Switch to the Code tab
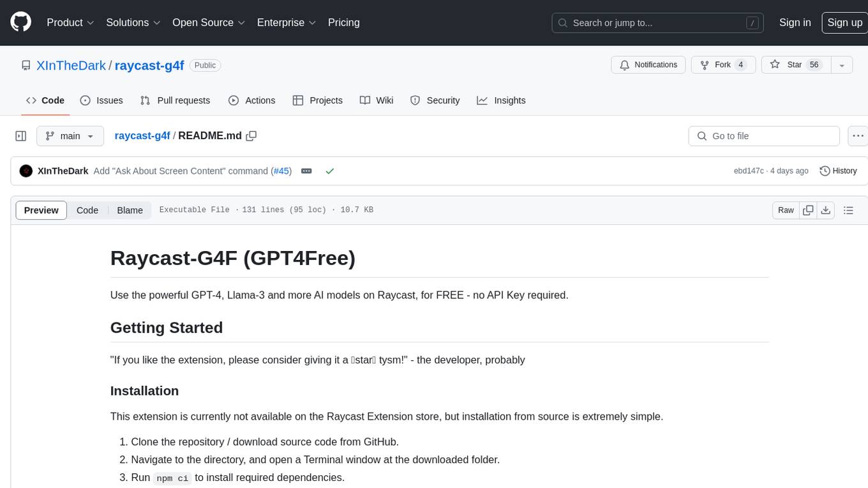Viewport: 868px width, 488px height. point(45,100)
